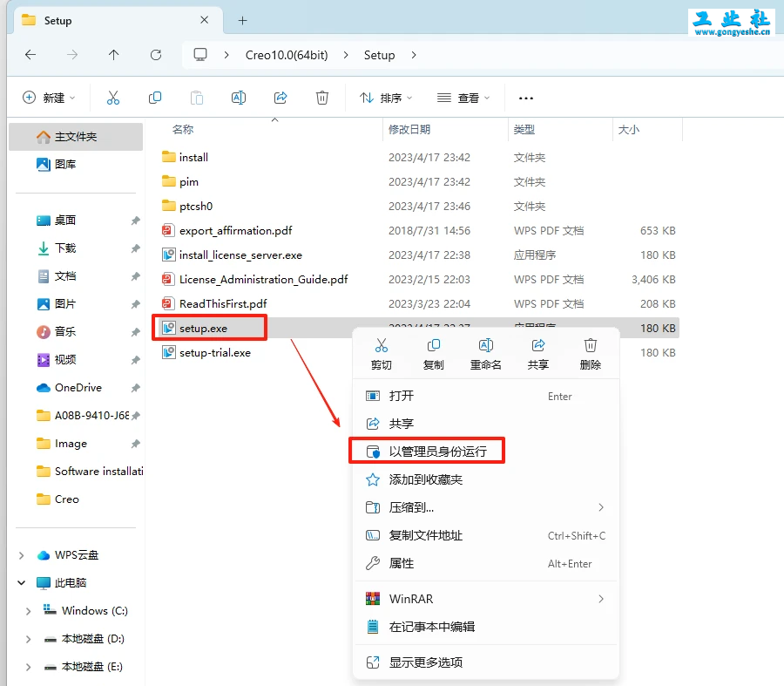The image size is (784, 686).
Task: Go back with the left arrow button
Action: click(30, 55)
